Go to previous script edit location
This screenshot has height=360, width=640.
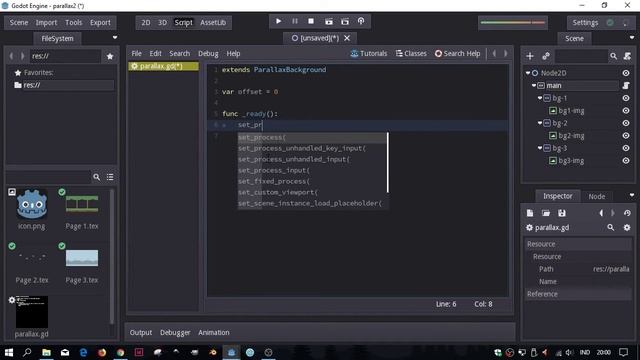coord(494,53)
